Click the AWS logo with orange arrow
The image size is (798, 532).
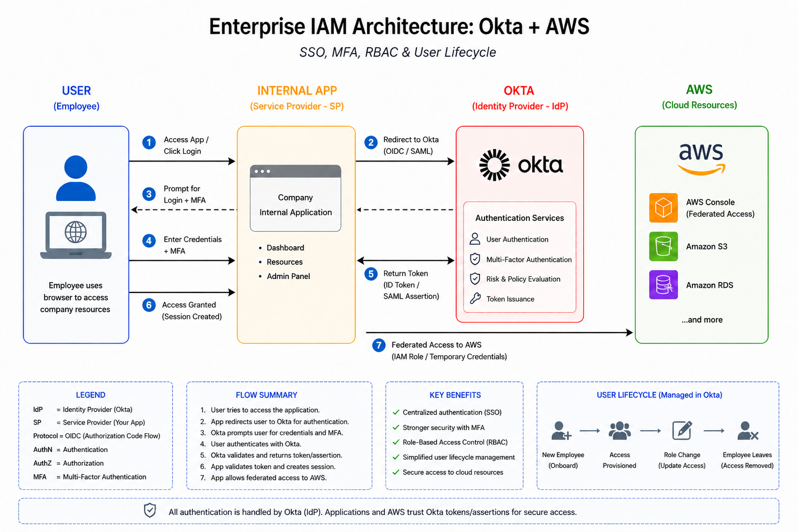(x=701, y=159)
